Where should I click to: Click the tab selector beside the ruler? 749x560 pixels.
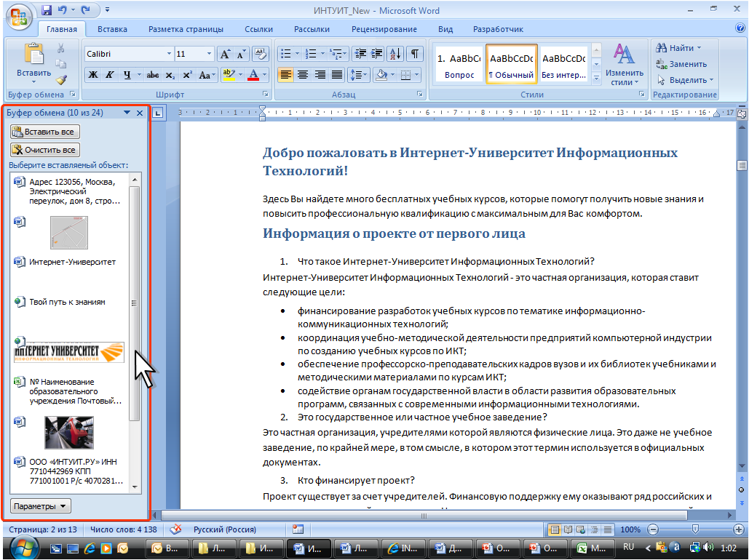157,113
